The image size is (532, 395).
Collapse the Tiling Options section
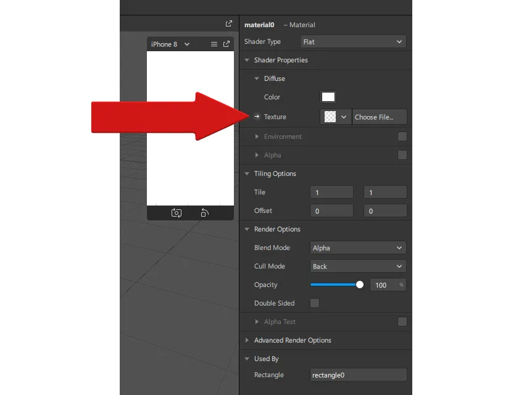pyautogui.click(x=247, y=173)
